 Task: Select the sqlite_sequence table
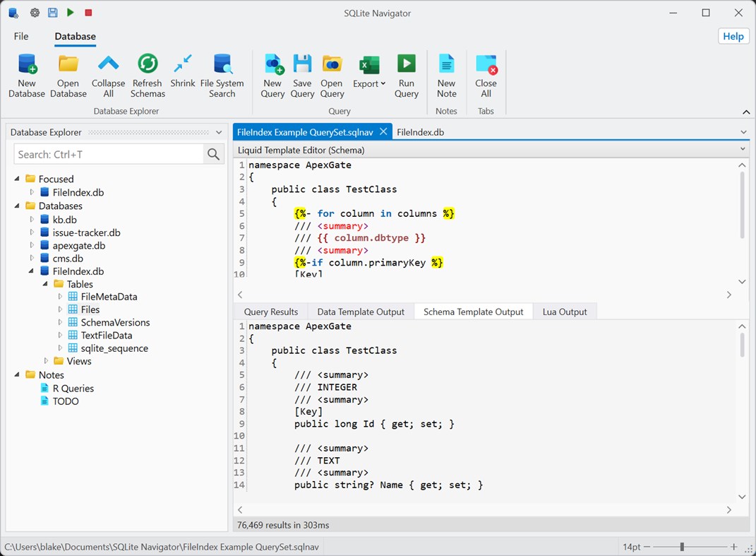pyautogui.click(x=114, y=348)
